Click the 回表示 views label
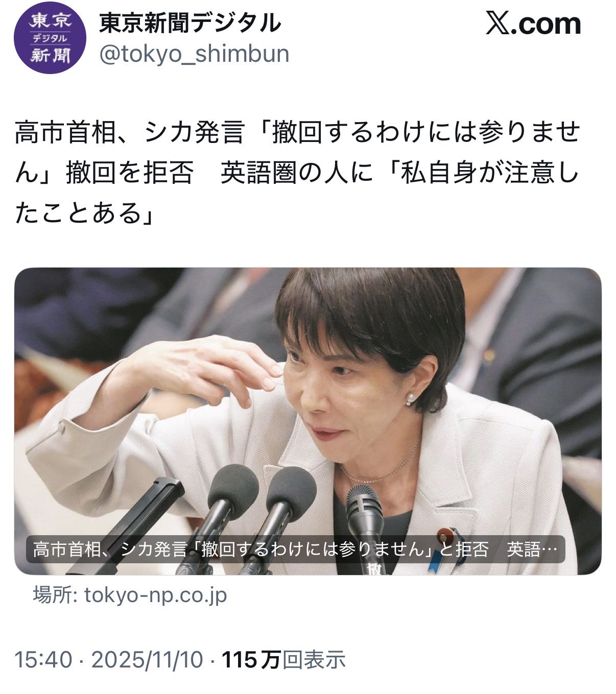Viewport: 616px width, 694px height. [314, 660]
